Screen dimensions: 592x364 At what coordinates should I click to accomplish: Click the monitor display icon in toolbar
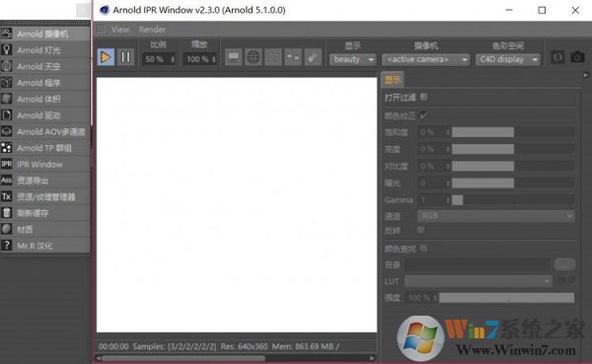click(234, 57)
